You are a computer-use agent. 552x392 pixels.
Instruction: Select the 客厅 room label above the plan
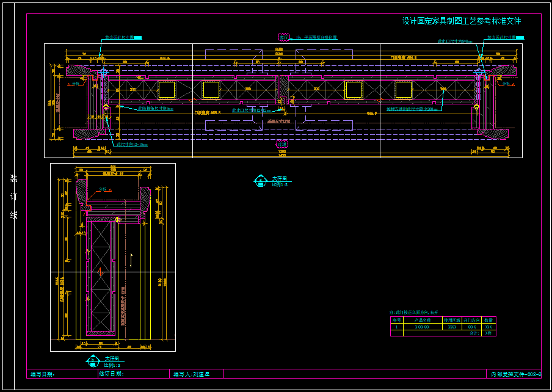point(283,37)
